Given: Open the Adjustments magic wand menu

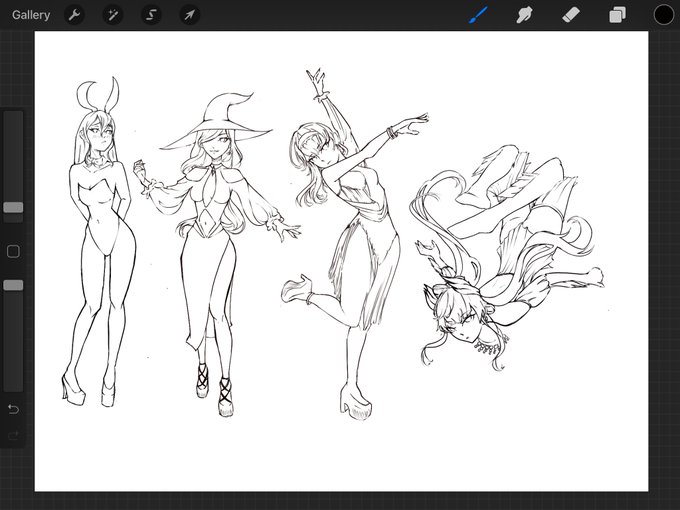Looking at the screenshot, I should [x=113, y=15].
